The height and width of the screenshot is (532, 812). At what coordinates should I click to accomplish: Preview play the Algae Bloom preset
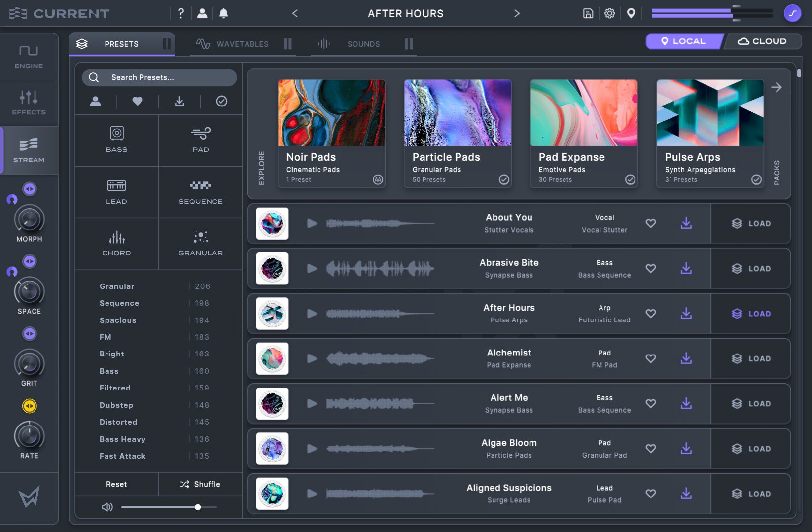(x=312, y=448)
